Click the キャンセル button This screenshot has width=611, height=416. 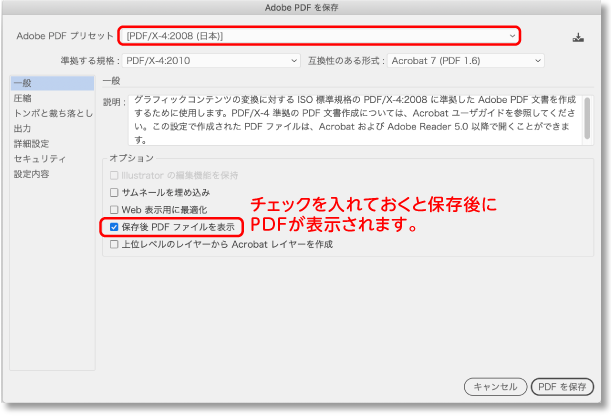click(495, 387)
